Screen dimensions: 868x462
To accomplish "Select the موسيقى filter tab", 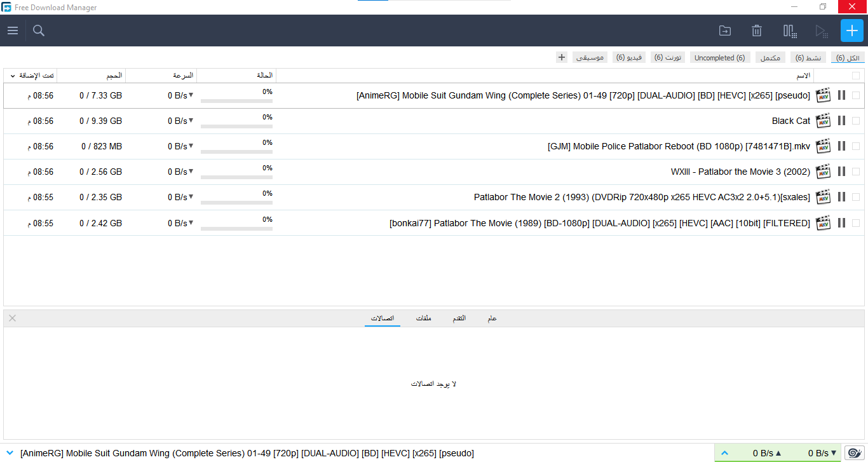I will [590, 58].
